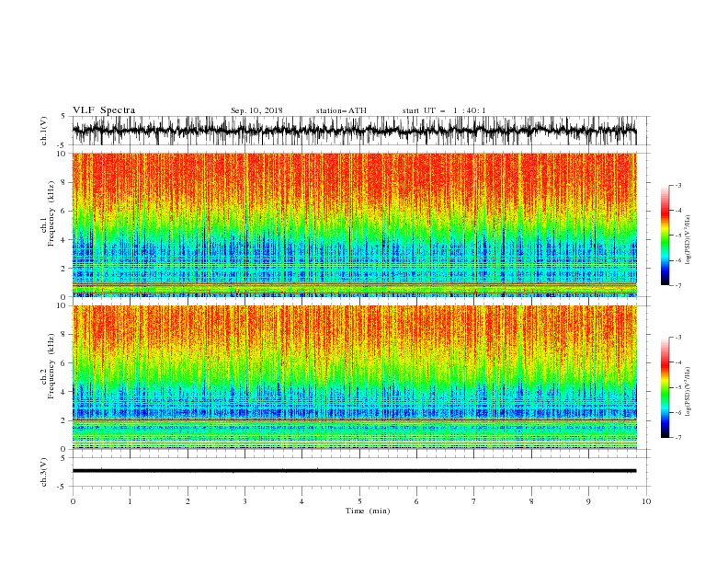The width and height of the screenshot is (728, 563).
Task: Click the time axis tick label '5'
Action: pos(359,501)
